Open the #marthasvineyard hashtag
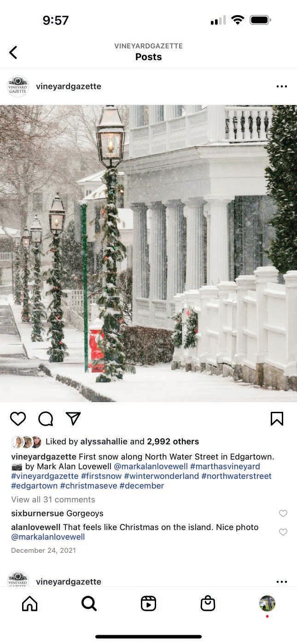Viewport: 297px width, 644px height. coord(225,467)
